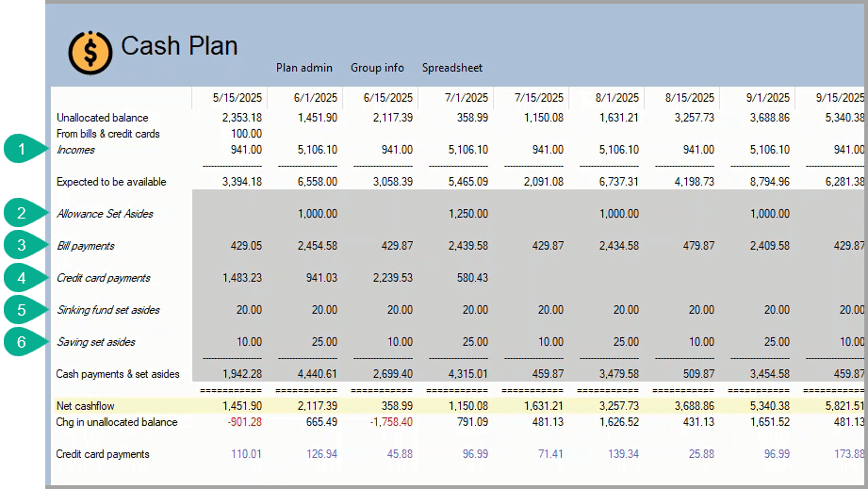Open the Group info menu
The width and height of the screenshot is (868, 489).
pyautogui.click(x=377, y=68)
